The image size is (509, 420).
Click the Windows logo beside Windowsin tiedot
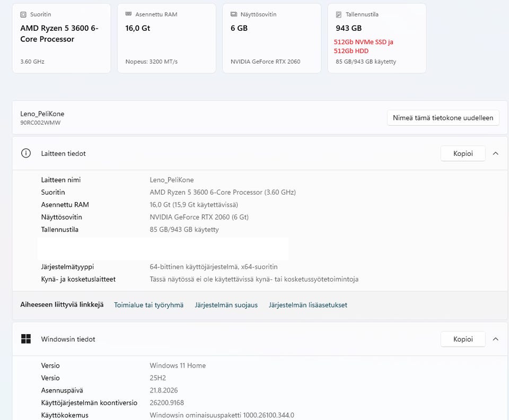coord(25,339)
